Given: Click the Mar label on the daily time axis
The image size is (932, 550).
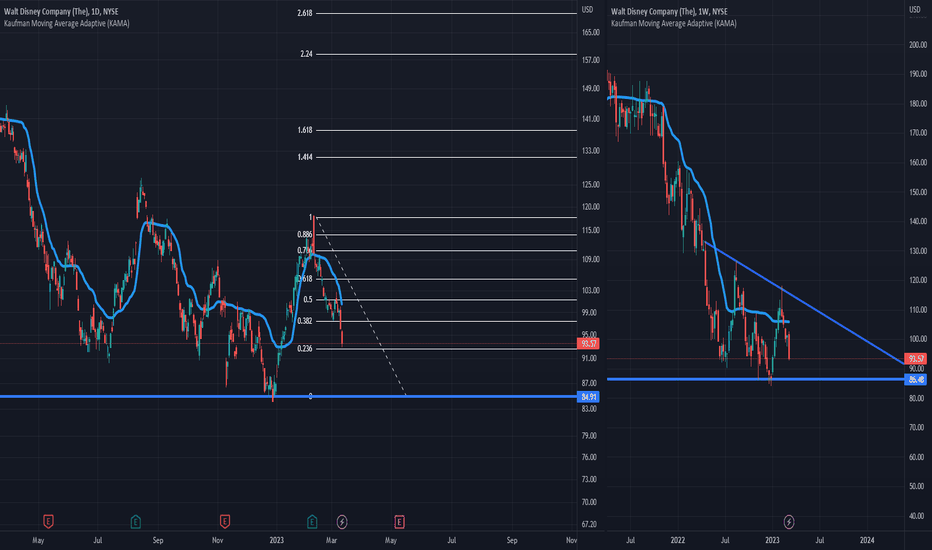Looking at the screenshot, I should 332,540.
